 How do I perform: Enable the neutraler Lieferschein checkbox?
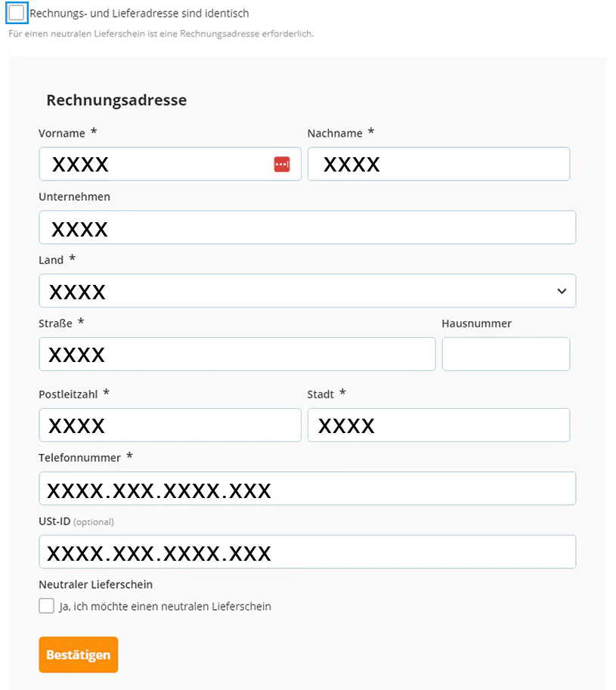pyautogui.click(x=47, y=606)
